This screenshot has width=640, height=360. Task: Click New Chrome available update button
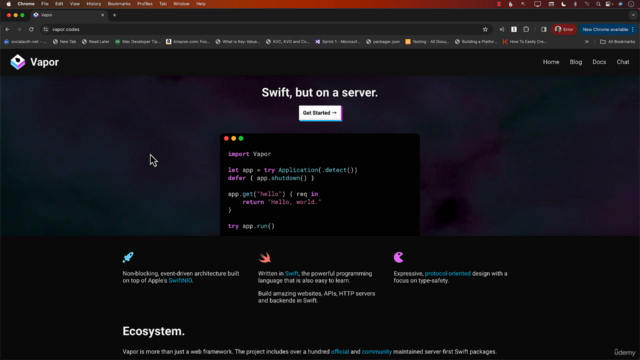[x=605, y=29]
